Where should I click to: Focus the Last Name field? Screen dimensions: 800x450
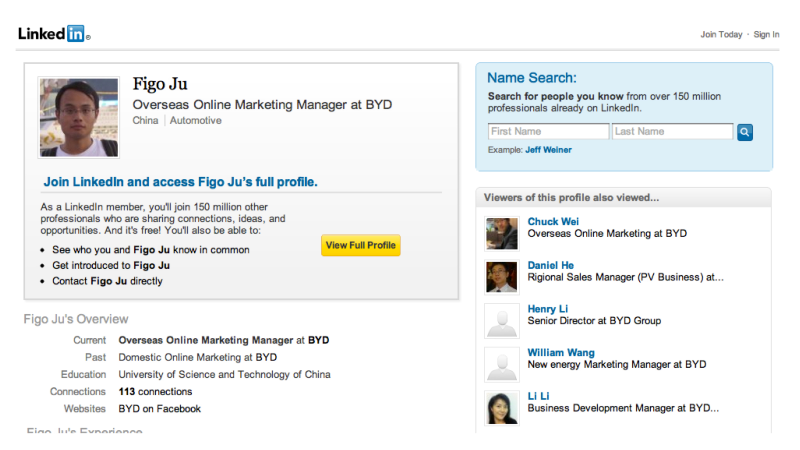pos(672,131)
